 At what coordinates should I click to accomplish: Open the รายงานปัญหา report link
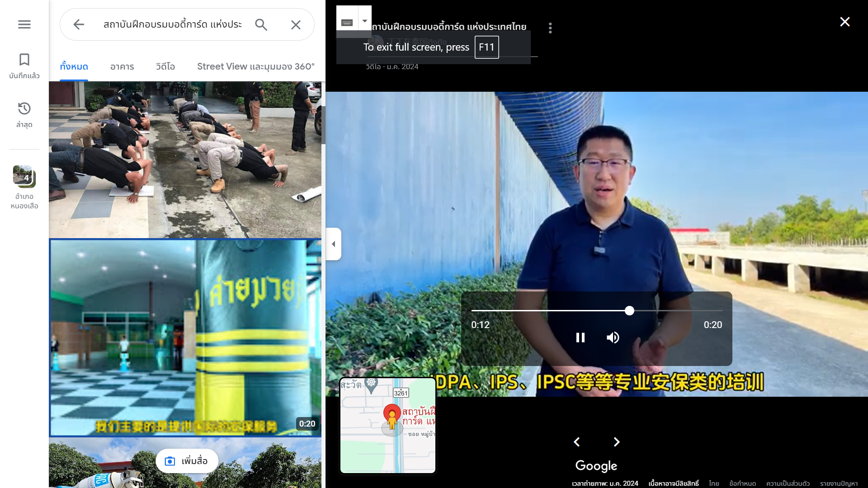click(839, 483)
